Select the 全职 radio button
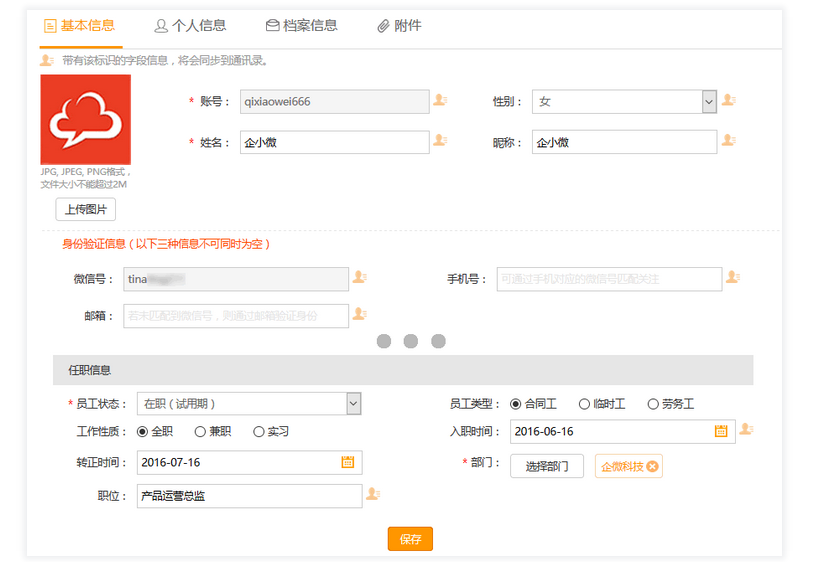The height and width of the screenshot is (562, 836). point(142,431)
